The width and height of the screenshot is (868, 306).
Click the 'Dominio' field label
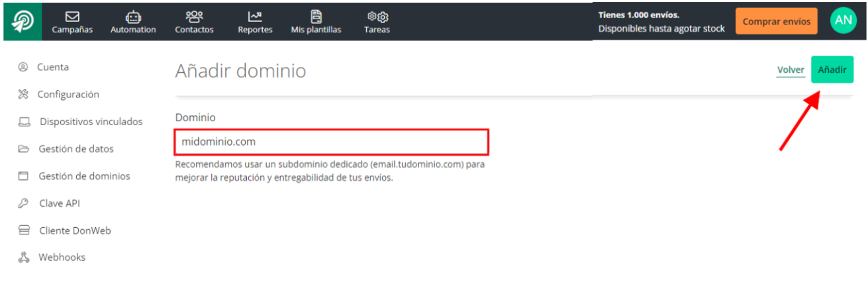195,117
